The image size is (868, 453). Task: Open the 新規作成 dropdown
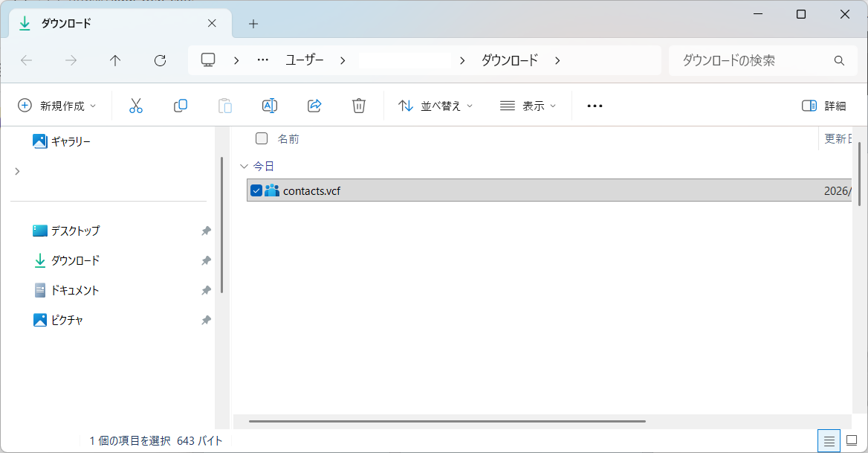click(57, 106)
